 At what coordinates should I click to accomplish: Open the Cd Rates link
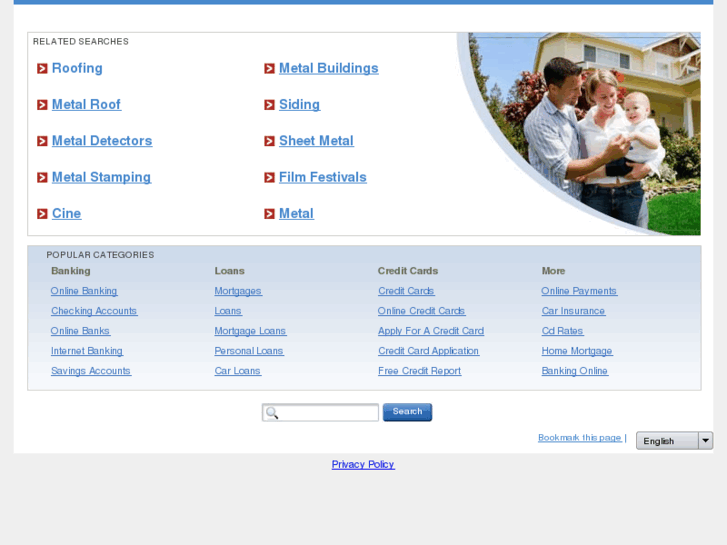[562, 331]
